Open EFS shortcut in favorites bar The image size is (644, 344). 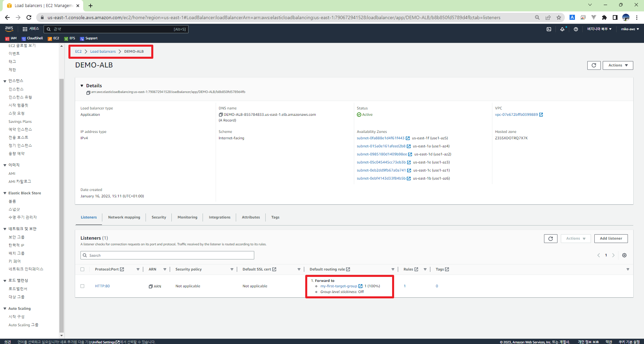coord(69,38)
